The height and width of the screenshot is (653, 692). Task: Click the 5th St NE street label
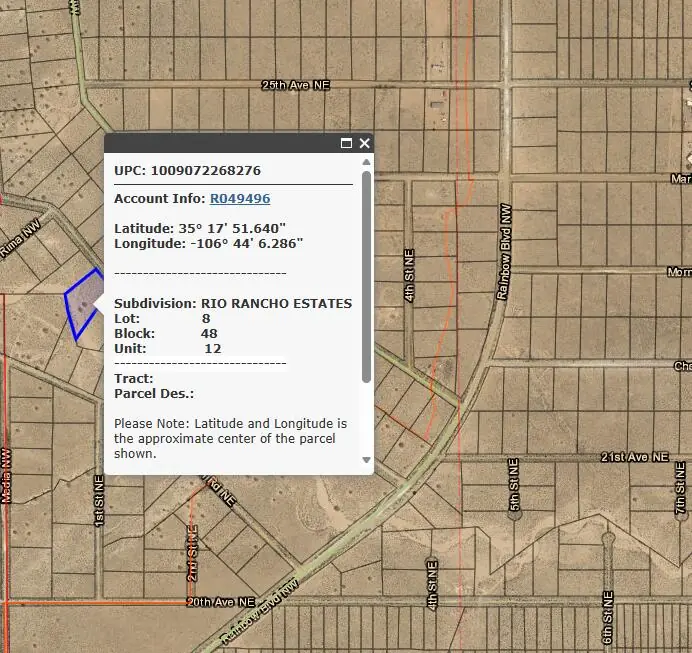point(513,488)
